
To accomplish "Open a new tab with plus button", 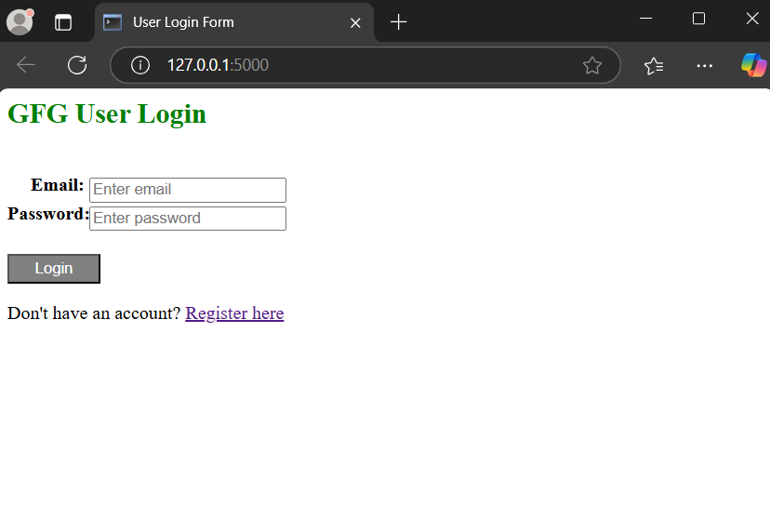I will [x=398, y=22].
